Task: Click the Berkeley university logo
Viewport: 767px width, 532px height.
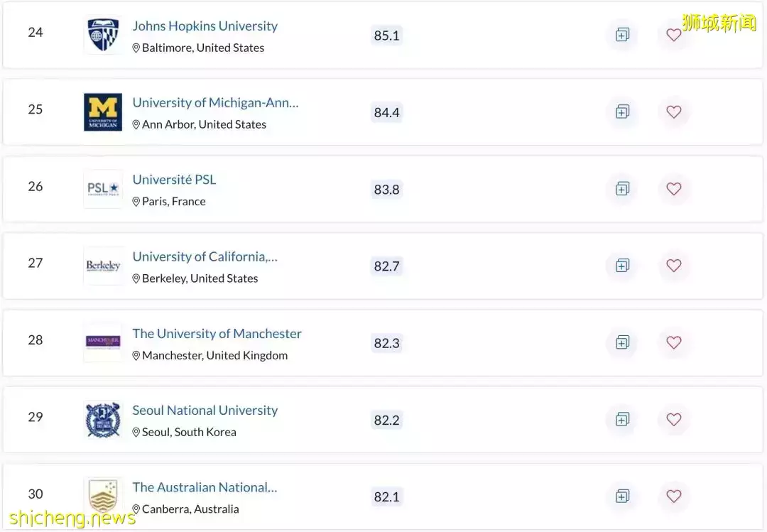Action: [103, 265]
